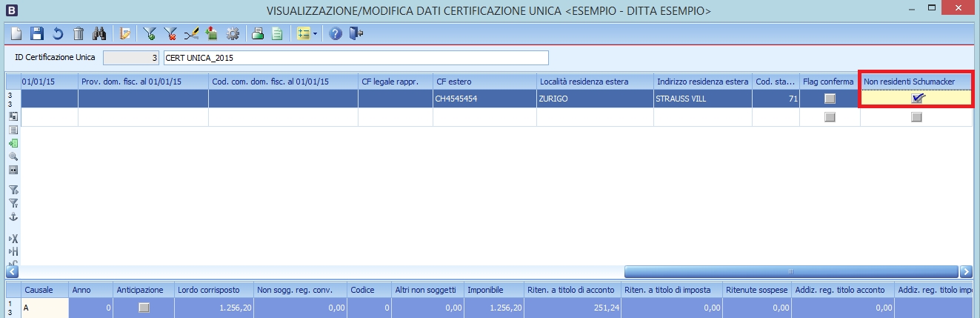This screenshot has height=318, width=980.
Task: Tick Non residenti Schumacker in empty second row
Action: pyautogui.click(x=916, y=117)
